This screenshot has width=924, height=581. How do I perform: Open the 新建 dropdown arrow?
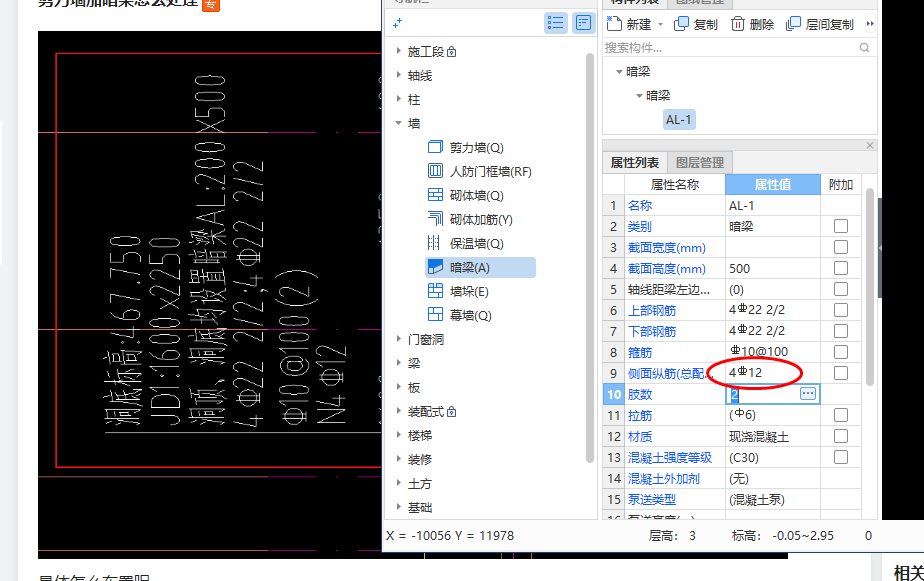661,24
